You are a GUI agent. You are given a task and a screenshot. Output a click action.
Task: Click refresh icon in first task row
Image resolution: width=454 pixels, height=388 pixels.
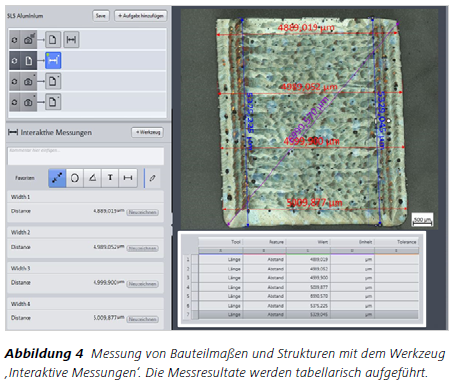(x=14, y=40)
